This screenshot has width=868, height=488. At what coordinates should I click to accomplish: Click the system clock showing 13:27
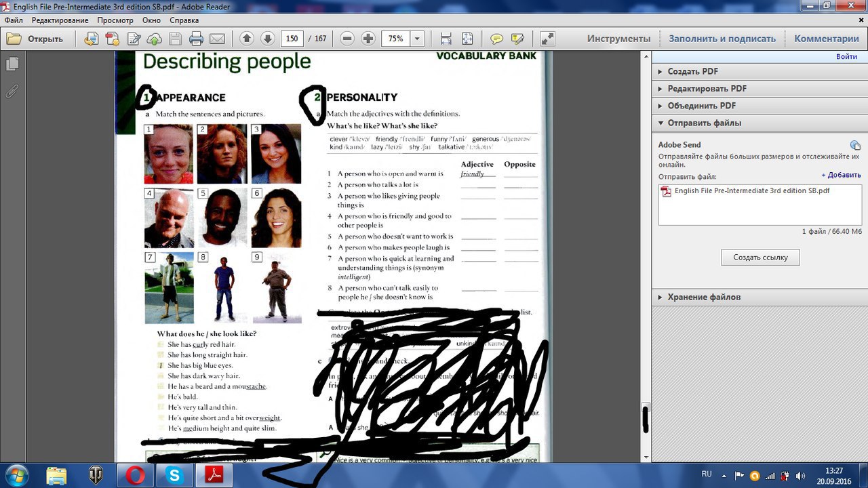[x=834, y=475]
